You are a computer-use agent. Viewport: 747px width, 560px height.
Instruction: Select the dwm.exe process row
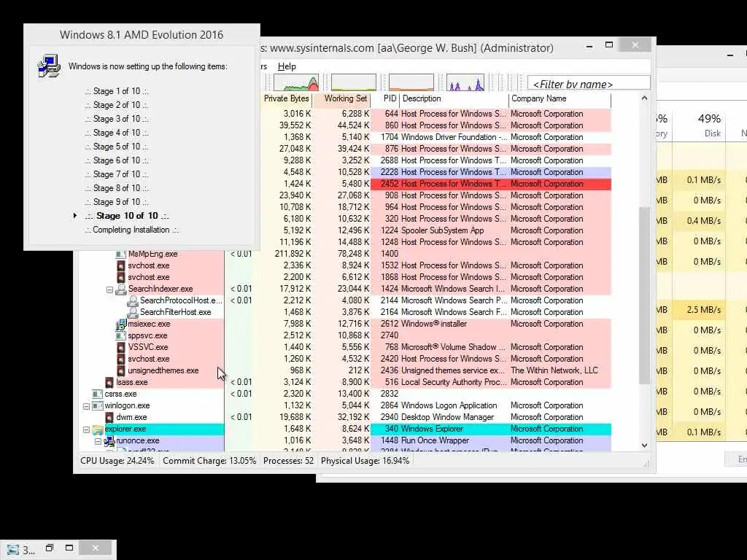coord(345,417)
